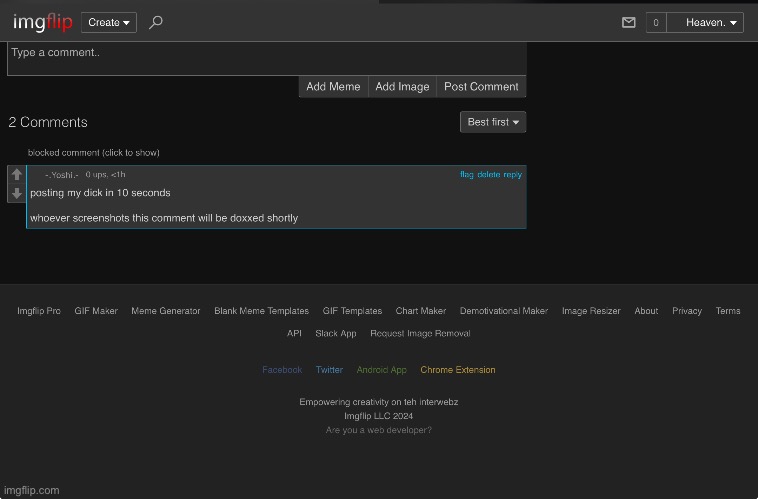Open the Request Image Removal link
Screen dimensions: 758x499
tap(420, 334)
